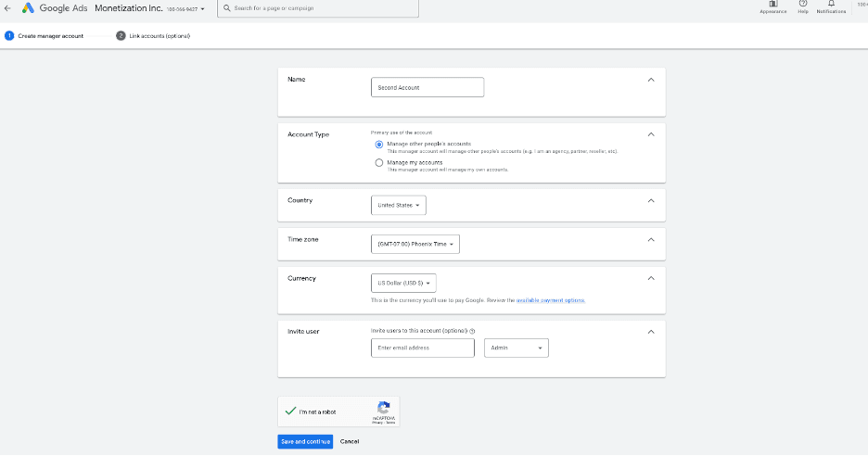
Task: Select Manage other people's accounts option
Action: coord(379,145)
